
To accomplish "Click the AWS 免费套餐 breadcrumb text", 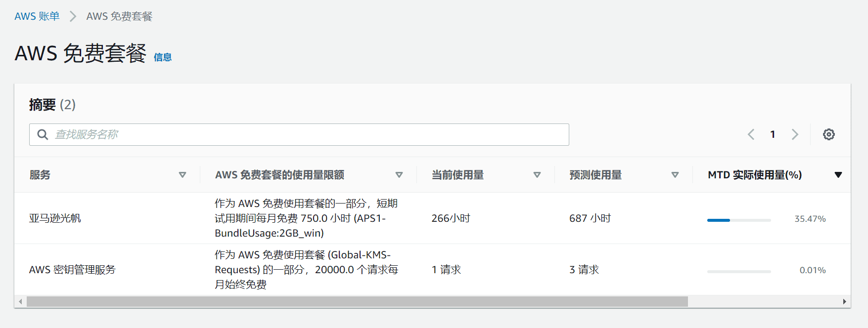I will [119, 16].
